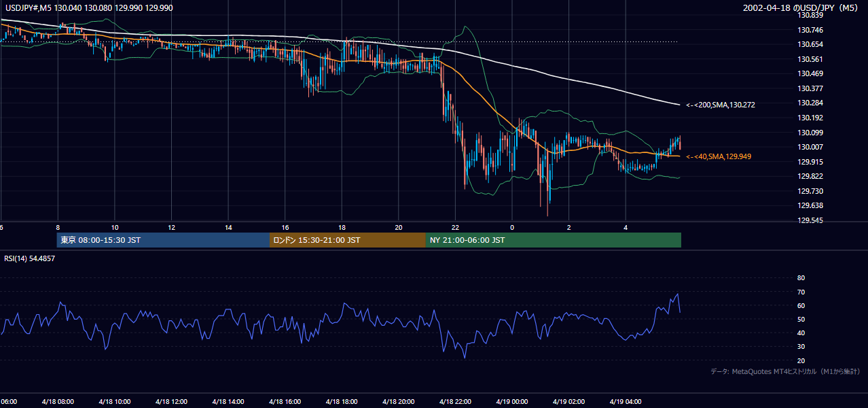Click the price axis value 130.192
Image resolution: width=868 pixels, height=408 pixels.
tap(810, 118)
